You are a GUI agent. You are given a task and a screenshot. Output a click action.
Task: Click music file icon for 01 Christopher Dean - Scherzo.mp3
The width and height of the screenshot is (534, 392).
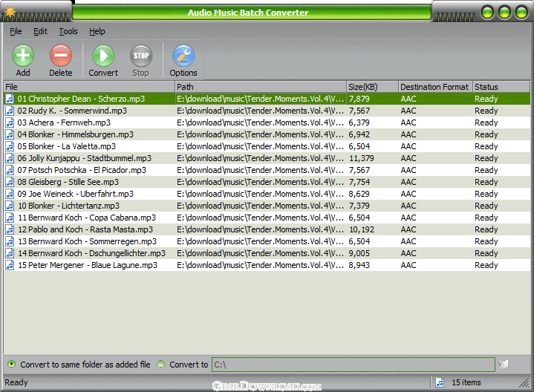(x=10, y=99)
